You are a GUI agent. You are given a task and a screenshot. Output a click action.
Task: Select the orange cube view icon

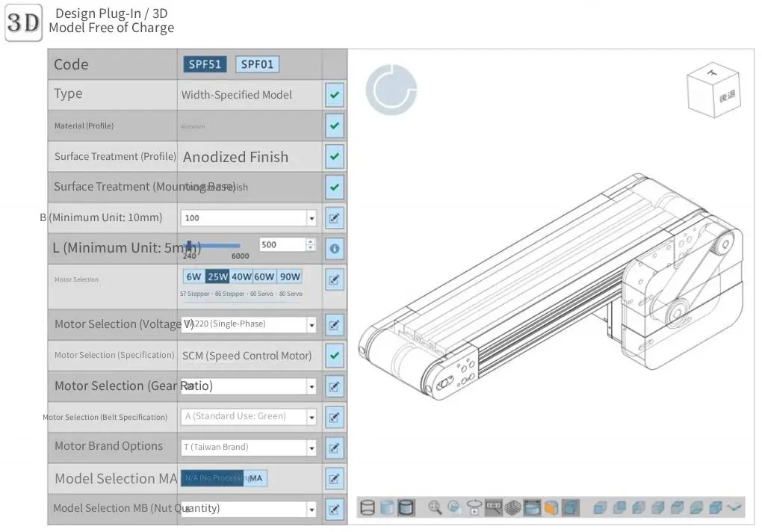point(551,507)
